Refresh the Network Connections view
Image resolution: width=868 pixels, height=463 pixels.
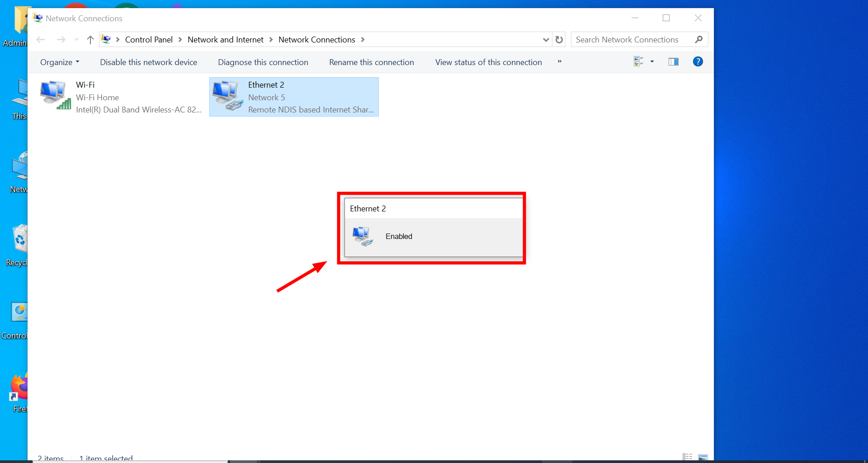559,40
